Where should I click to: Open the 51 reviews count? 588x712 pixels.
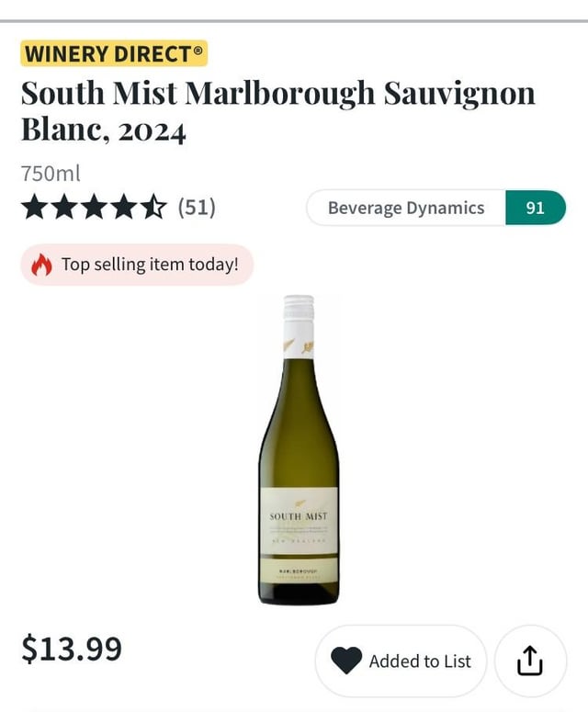click(x=197, y=207)
